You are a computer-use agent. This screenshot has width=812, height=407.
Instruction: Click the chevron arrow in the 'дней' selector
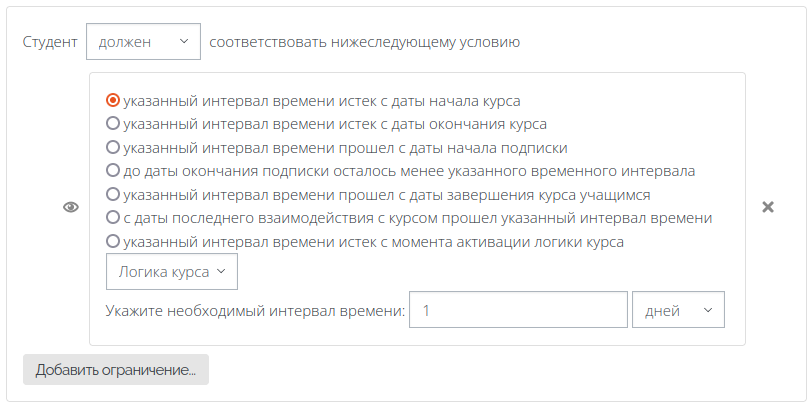tap(708, 310)
